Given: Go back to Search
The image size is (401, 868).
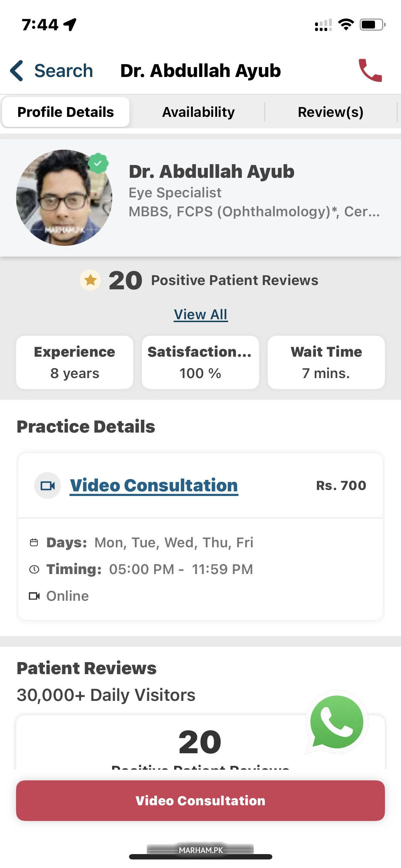Looking at the screenshot, I should 63,71.
